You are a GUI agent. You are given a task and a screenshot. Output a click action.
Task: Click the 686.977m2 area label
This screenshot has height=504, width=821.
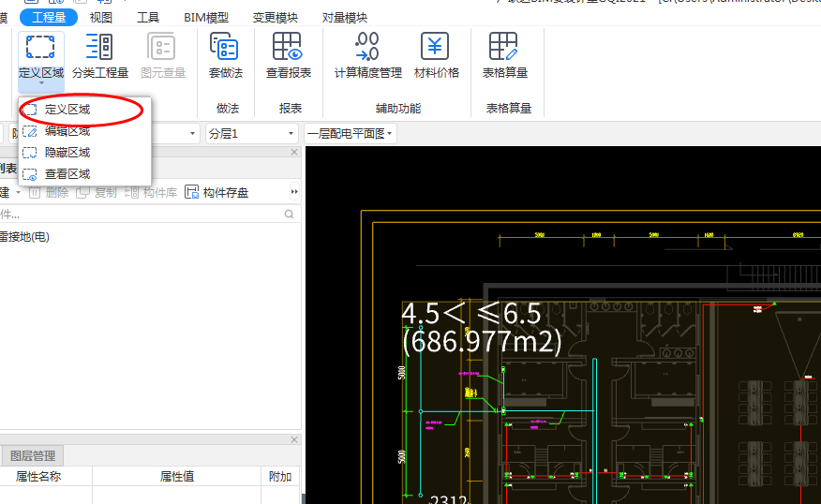[482, 342]
